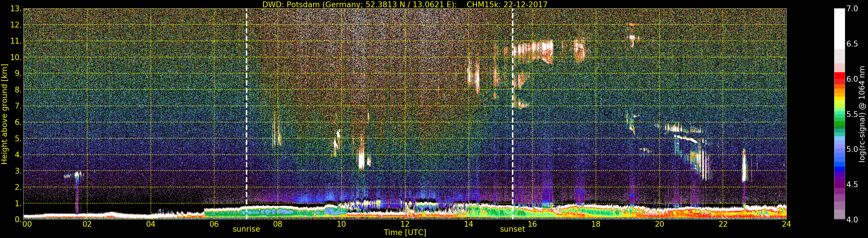This screenshot has height=238, width=868.
Task: Click the height axis tick label '2.'
Action: coord(18,187)
